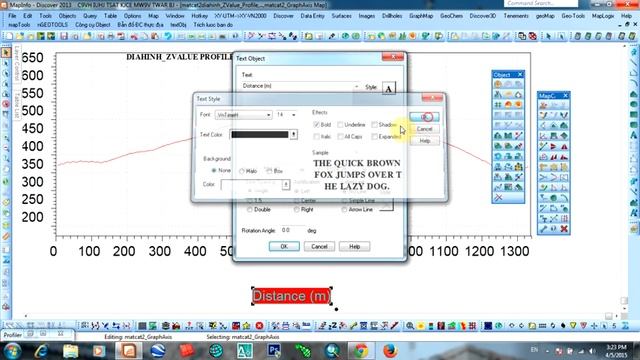Toggle the Bold checkbox
640x360 pixels.
coord(316,124)
